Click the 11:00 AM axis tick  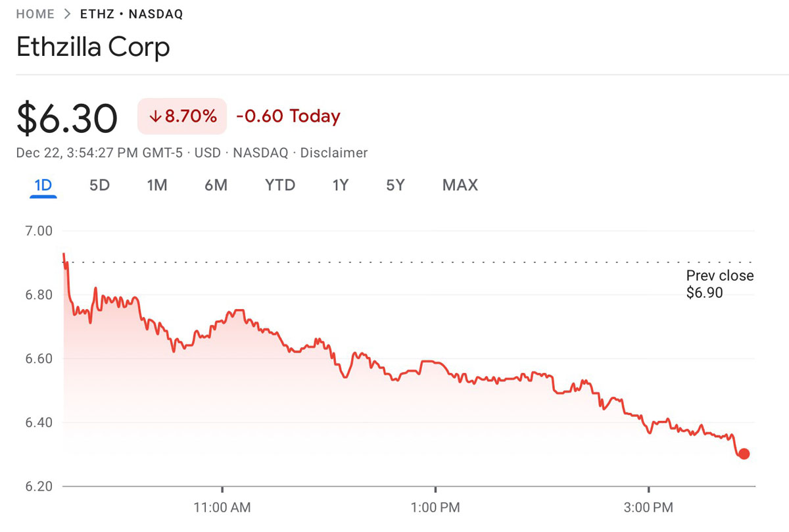pos(222,508)
